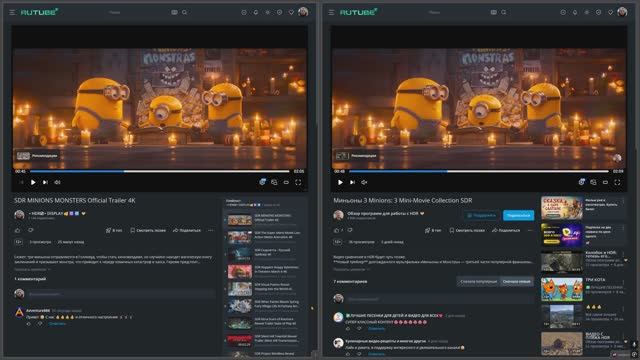Open on-screen keyboard icon in SDR MINIONS MONSTERS window
This screenshot has height=360, width=640.
(x=174, y=12)
